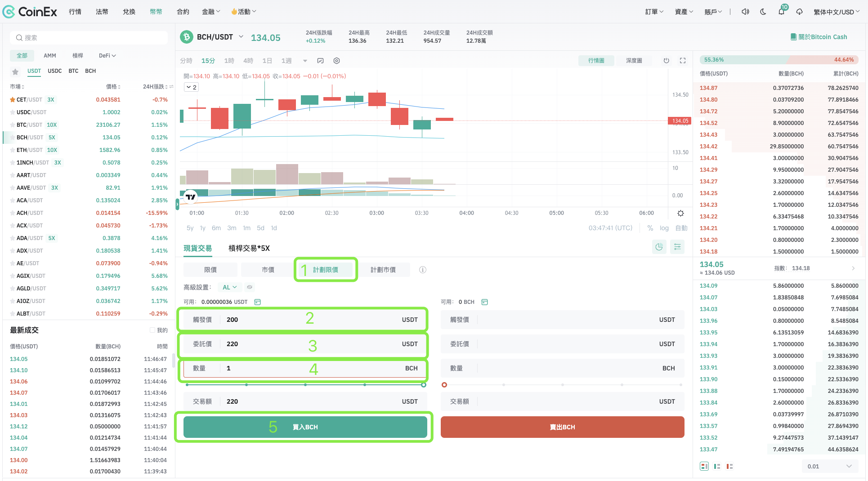Click the 買入BCH buy button
The height and width of the screenshot is (481, 868).
coord(305,427)
